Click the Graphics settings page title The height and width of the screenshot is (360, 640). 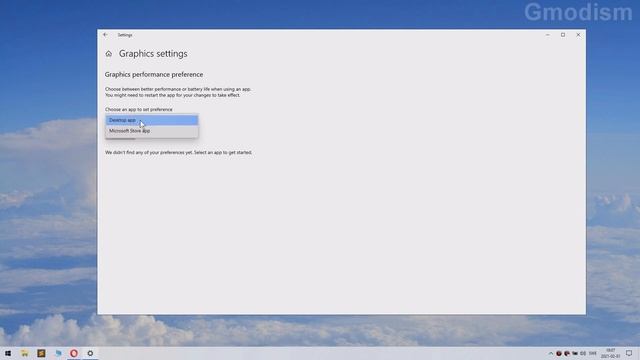153,54
